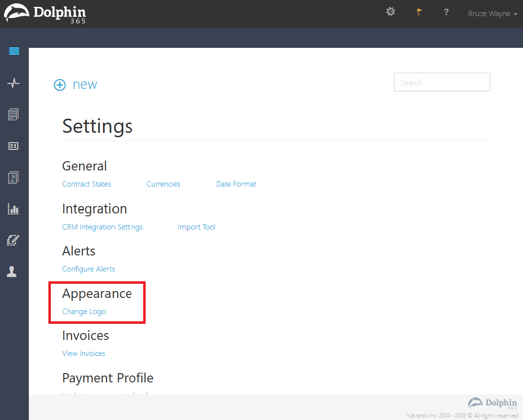
Task: Click the Payment Profile section heading
Action: point(108,378)
